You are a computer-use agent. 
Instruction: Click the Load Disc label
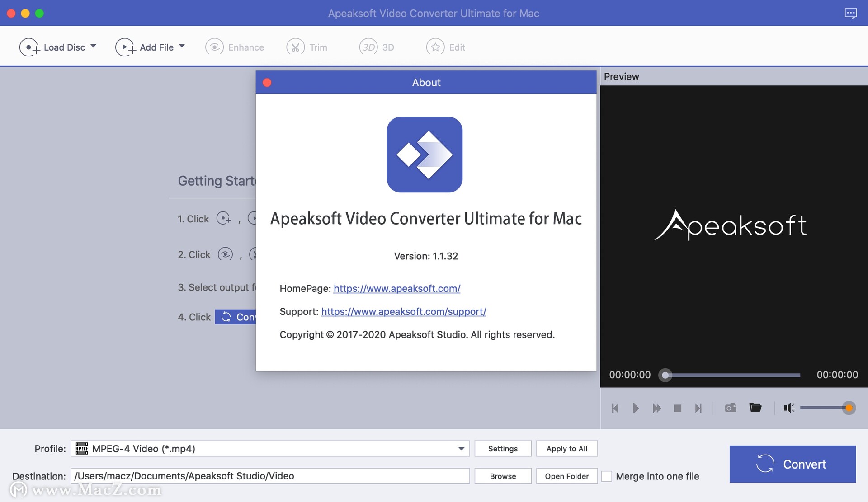(64, 47)
